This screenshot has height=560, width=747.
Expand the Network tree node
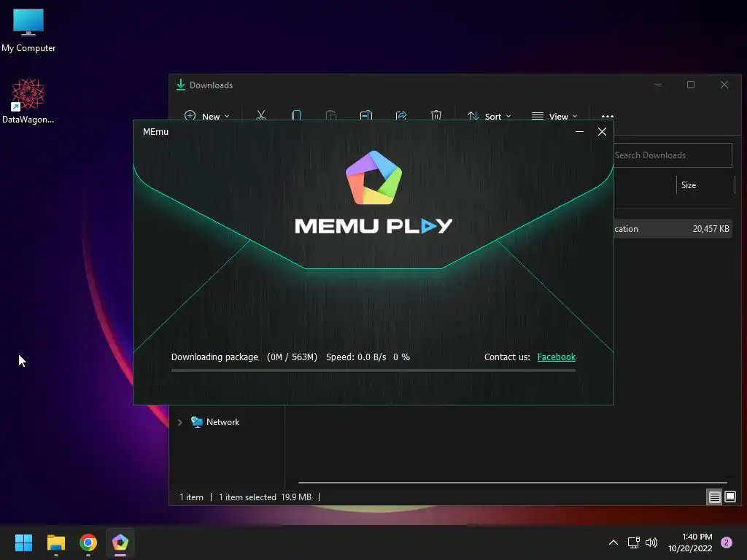179,422
